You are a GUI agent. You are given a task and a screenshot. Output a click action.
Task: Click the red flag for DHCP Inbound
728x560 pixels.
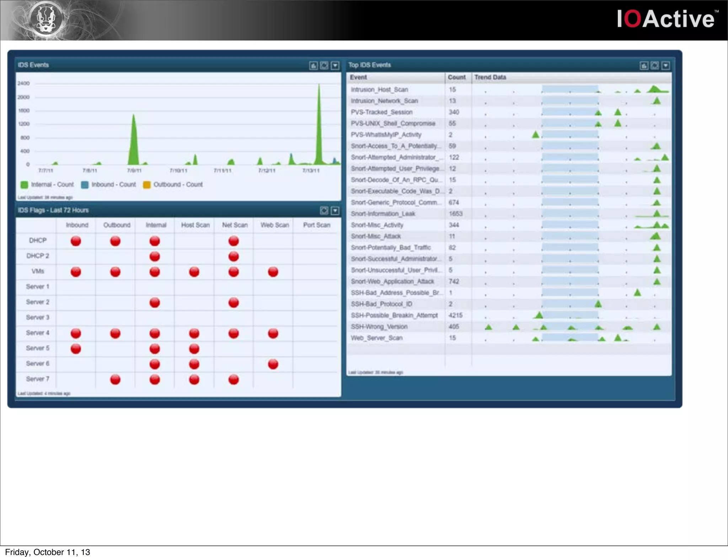pos(76,241)
